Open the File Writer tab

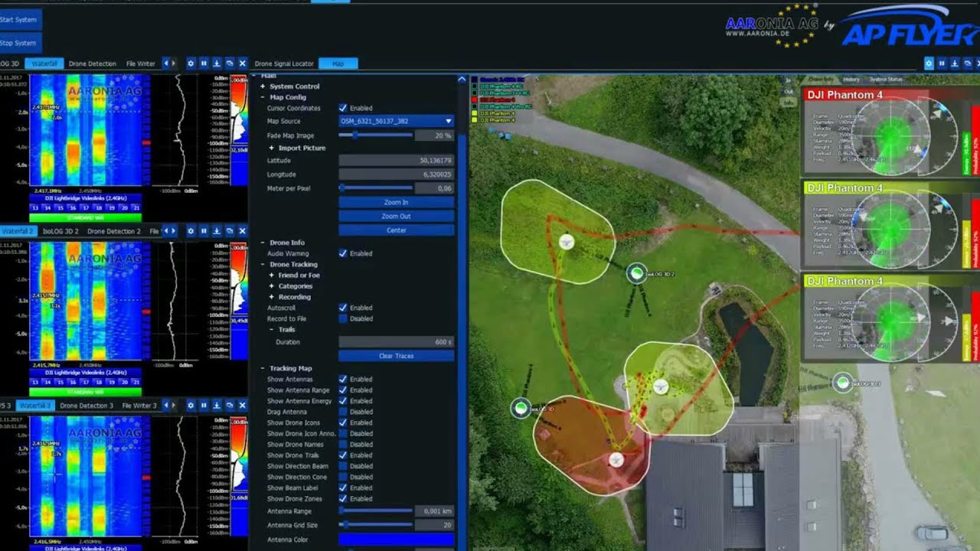pyautogui.click(x=141, y=64)
